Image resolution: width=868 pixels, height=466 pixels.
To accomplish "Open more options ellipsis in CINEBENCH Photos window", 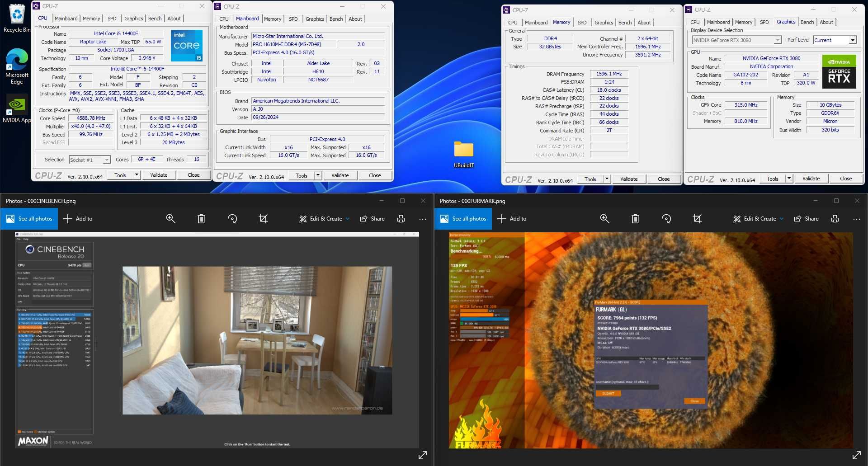I will pos(423,219).
